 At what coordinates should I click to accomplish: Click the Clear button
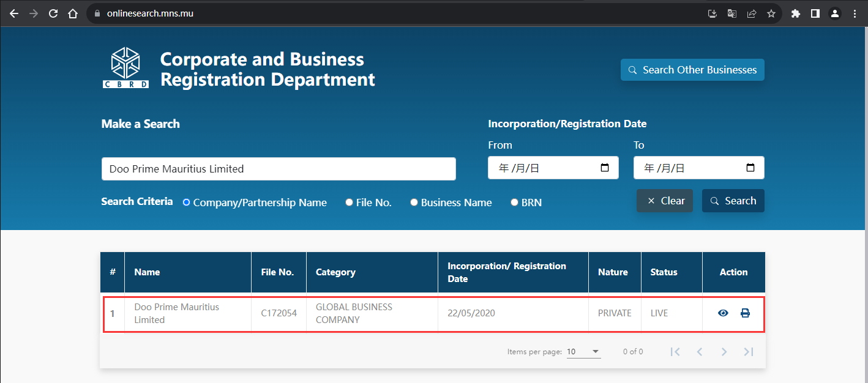coord(665,201)
